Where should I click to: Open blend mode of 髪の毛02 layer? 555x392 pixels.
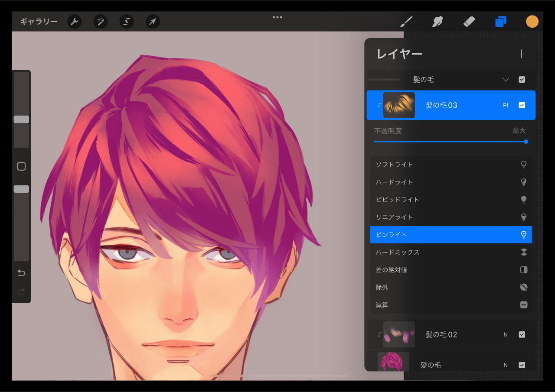click(x=505, y=334)
